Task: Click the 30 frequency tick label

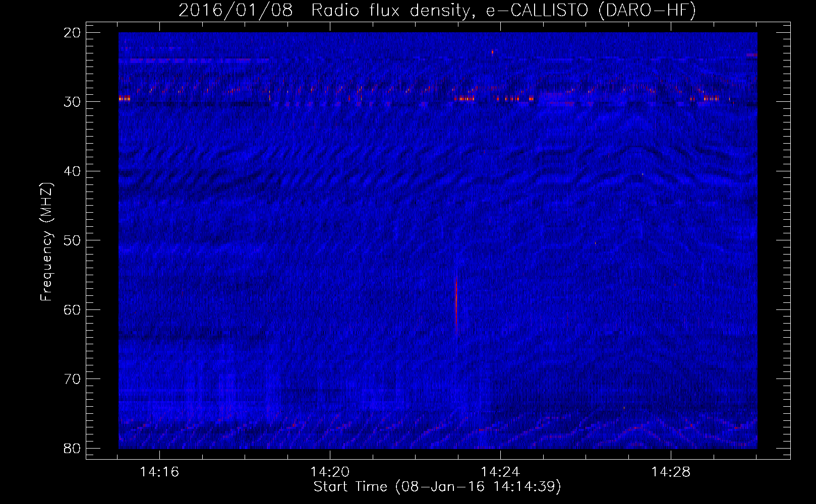Action: click(73, 102)
